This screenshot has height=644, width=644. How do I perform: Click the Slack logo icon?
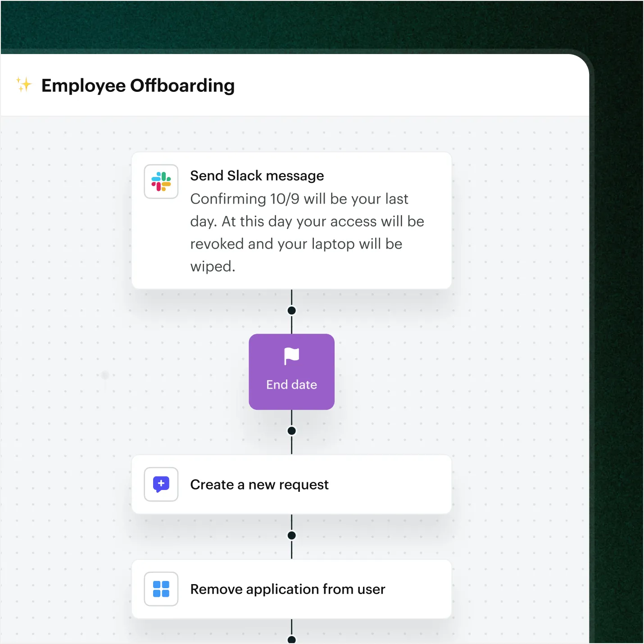[x=161, y=181]
